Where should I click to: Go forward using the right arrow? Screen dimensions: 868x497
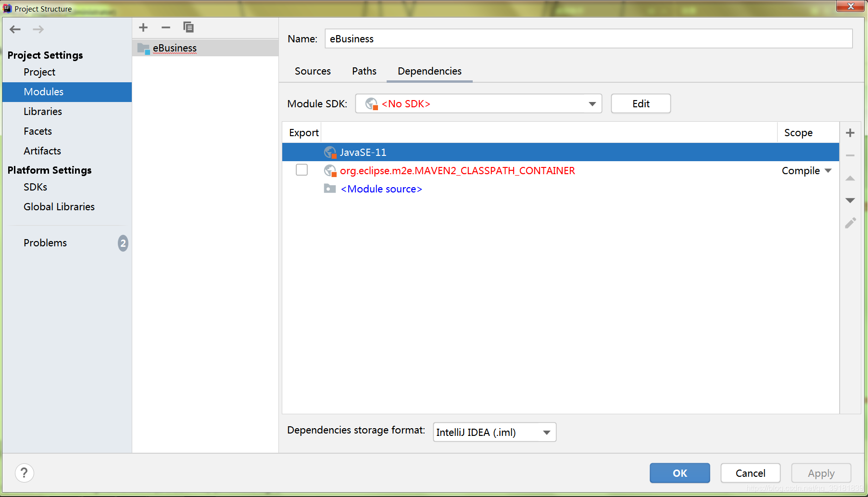pyautogui.click(x=38, y=29)
